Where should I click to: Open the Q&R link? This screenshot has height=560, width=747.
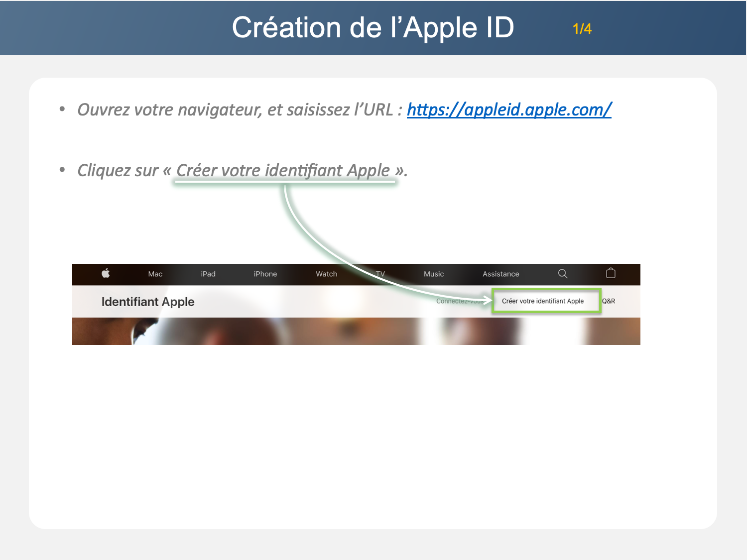[609, 301]
